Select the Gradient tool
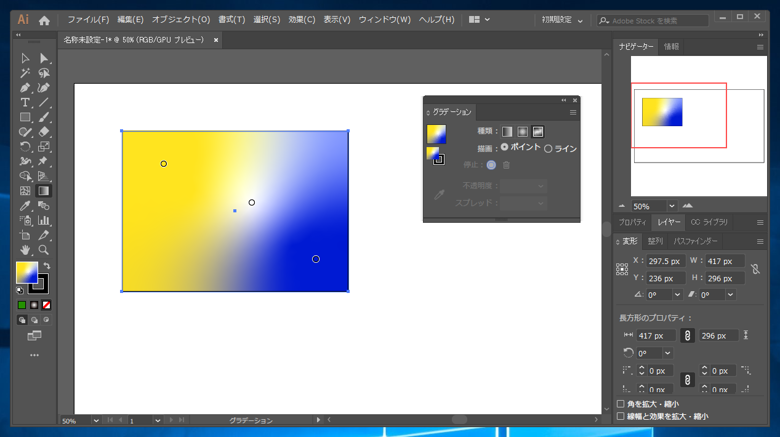 point(44,191)
